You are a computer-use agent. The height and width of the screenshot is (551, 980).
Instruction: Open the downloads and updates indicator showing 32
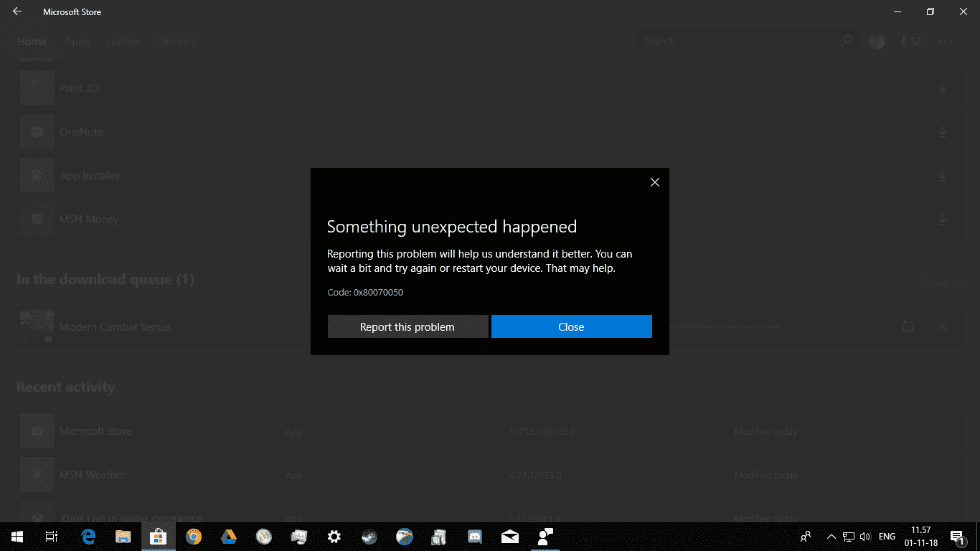(910, 42)
